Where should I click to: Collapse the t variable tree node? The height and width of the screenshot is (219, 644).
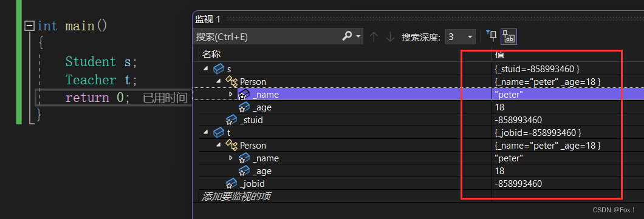(x=205, y=132)
